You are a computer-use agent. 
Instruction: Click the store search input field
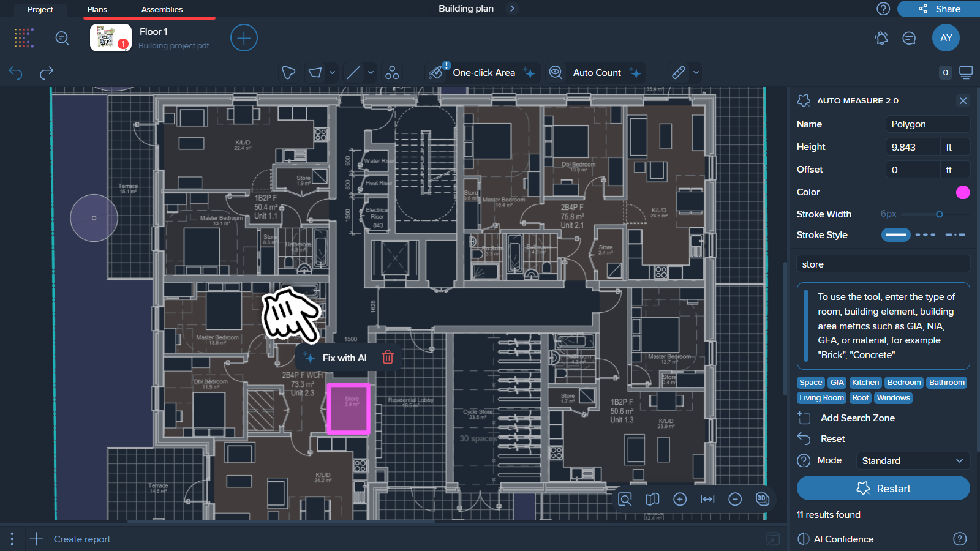(x=883, y=264)
